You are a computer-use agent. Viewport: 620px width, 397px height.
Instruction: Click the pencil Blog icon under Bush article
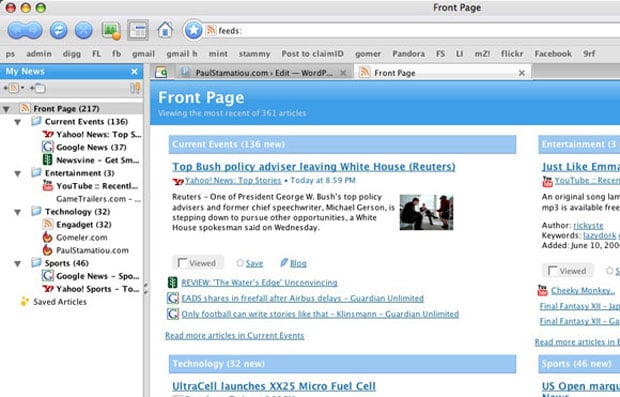coord(284,263)
